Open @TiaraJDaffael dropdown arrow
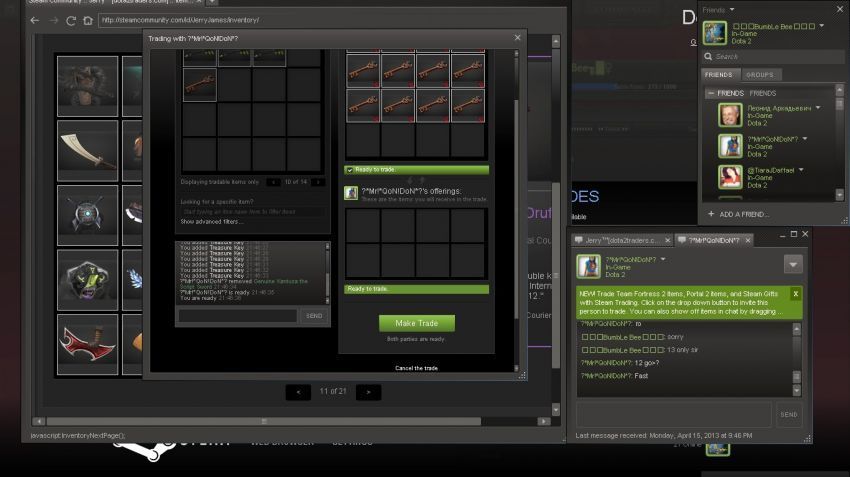This screenshot has height=477, width=850. (801, 170)
